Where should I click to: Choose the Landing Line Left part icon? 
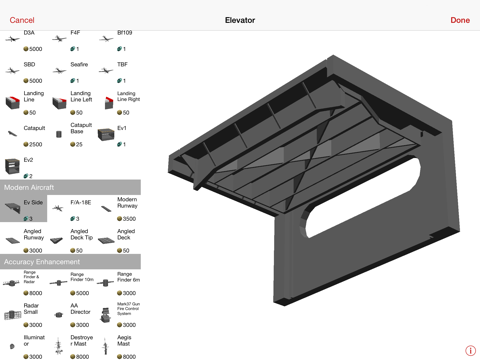59,103
